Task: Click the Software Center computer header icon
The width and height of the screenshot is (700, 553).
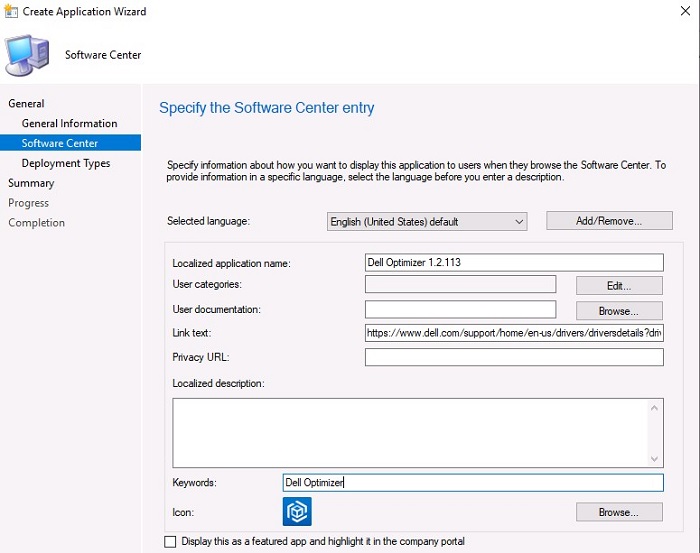Action: 27,55
